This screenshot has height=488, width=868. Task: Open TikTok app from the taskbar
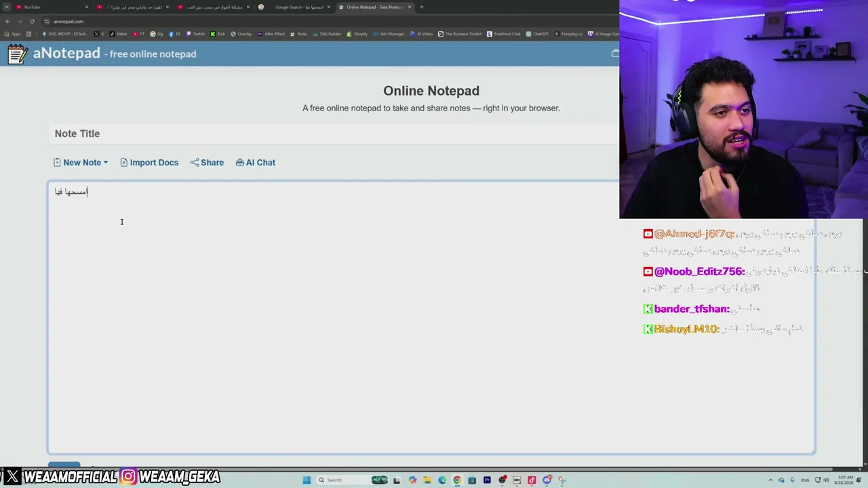[x=532, y=480]
